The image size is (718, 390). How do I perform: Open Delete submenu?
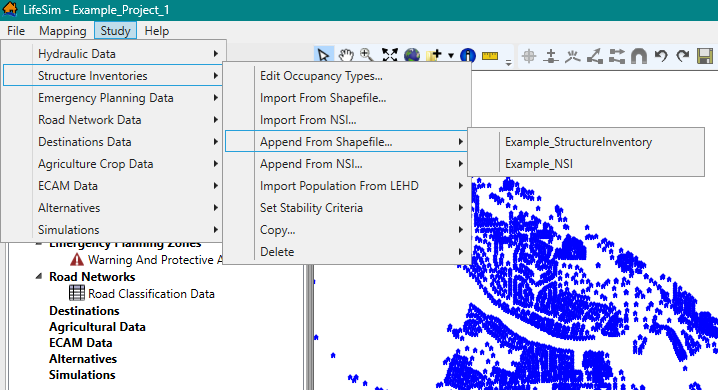click(x=347, y=251)
